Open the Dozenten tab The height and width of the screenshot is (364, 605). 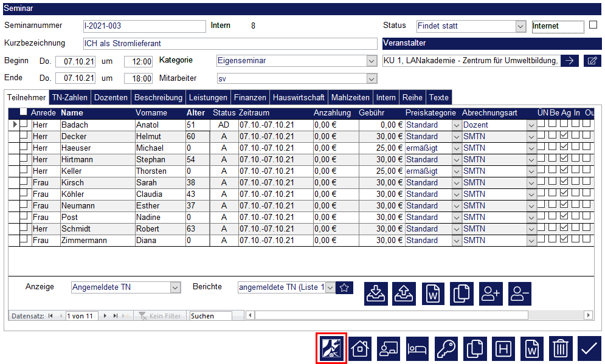[x=111, y=98]
